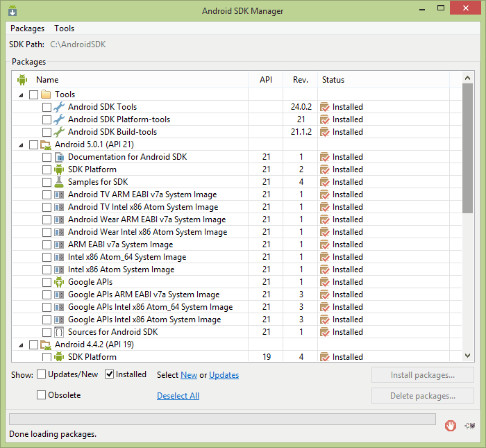Click the New link to select new packages
Screen dimensions: 486x448
pos(189,375)
